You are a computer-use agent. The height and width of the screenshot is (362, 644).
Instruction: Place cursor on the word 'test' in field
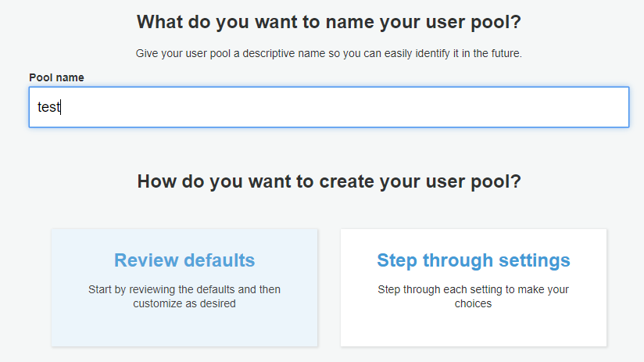pyautogui.click(x=49, y=107)
